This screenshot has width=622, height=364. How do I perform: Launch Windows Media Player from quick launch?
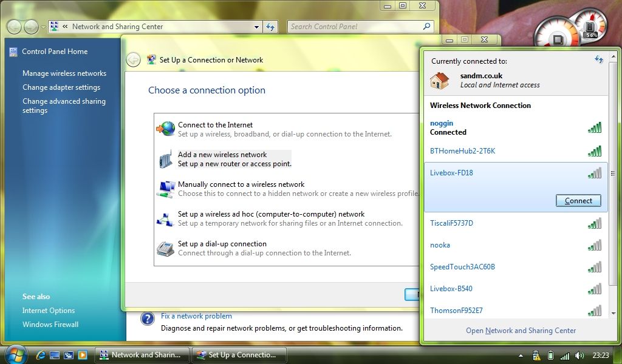(83, 355)
